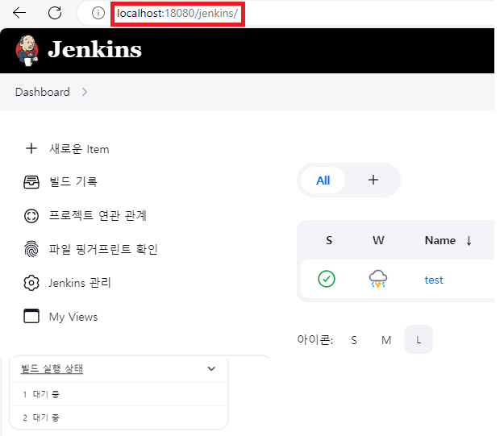Expand the Dashboard breadcrumb chevron
Screen dimensions: 504x436
pos(85,92)
